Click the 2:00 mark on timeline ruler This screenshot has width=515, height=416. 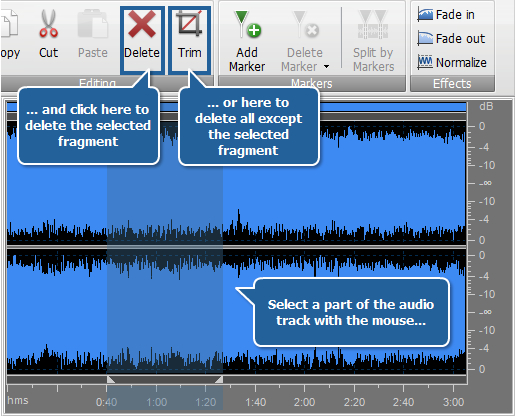click(304, 402)
